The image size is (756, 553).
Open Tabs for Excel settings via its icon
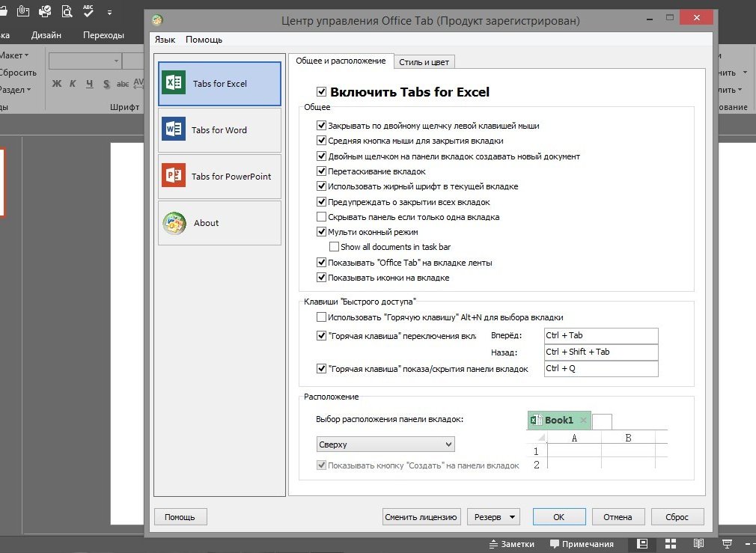pyautogui.click(x=174, y=83)
